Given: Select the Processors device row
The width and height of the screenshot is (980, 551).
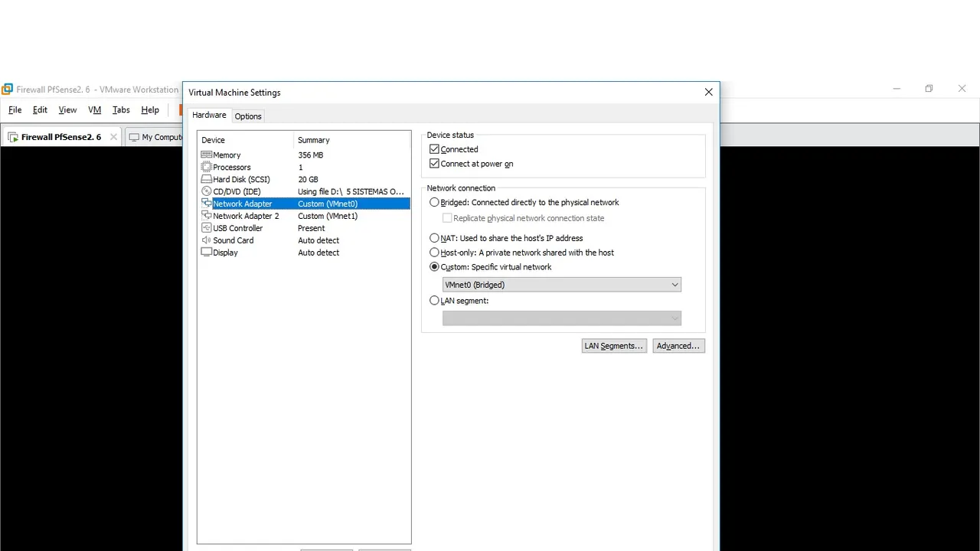Looking at the screenshot, I should tap(304, 167).
